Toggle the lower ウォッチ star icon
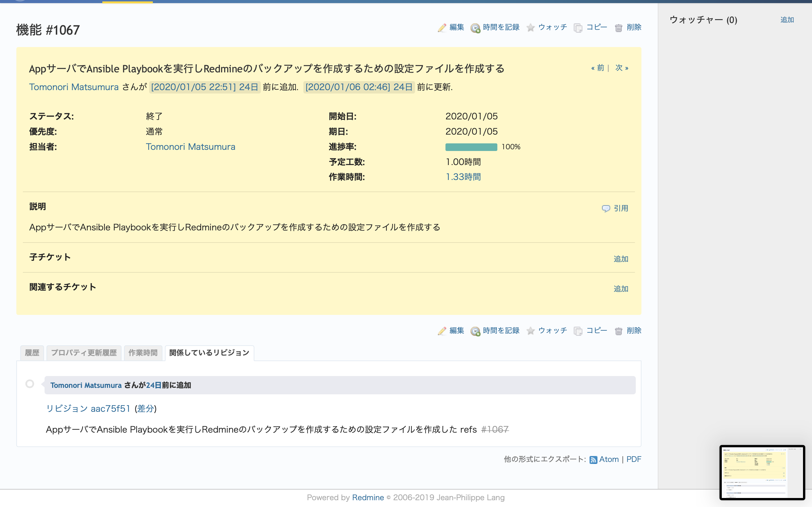Viewport: 812px width, 507px height. 531,331
